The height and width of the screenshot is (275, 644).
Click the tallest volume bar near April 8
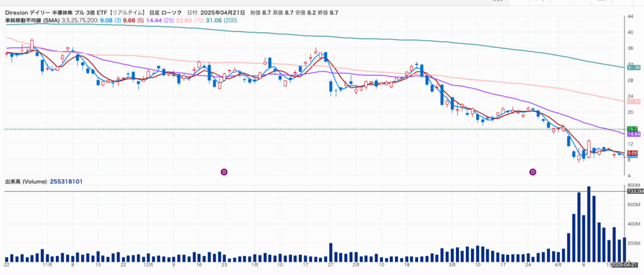[x=589, y=224]
